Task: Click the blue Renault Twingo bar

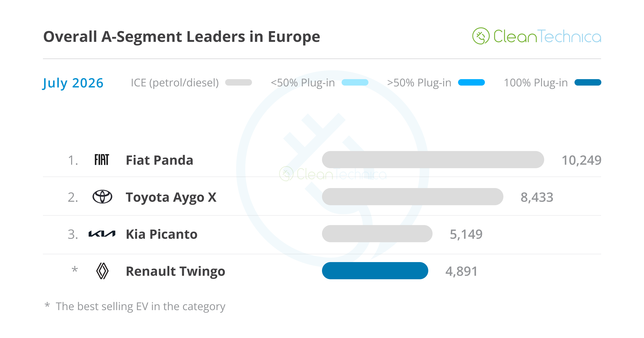Action: (375, 271)
